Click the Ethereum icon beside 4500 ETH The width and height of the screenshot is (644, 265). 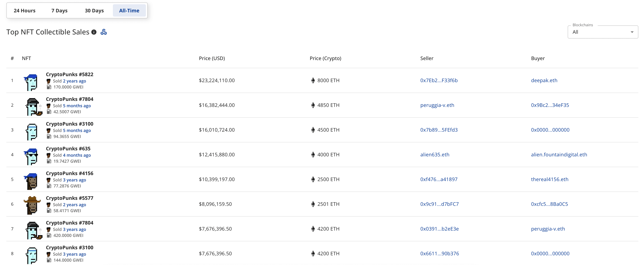313,130
